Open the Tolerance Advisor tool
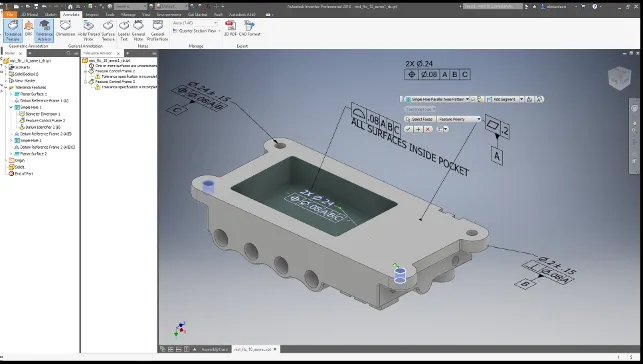Screen dimensions: 643x364 coord(44,31)
